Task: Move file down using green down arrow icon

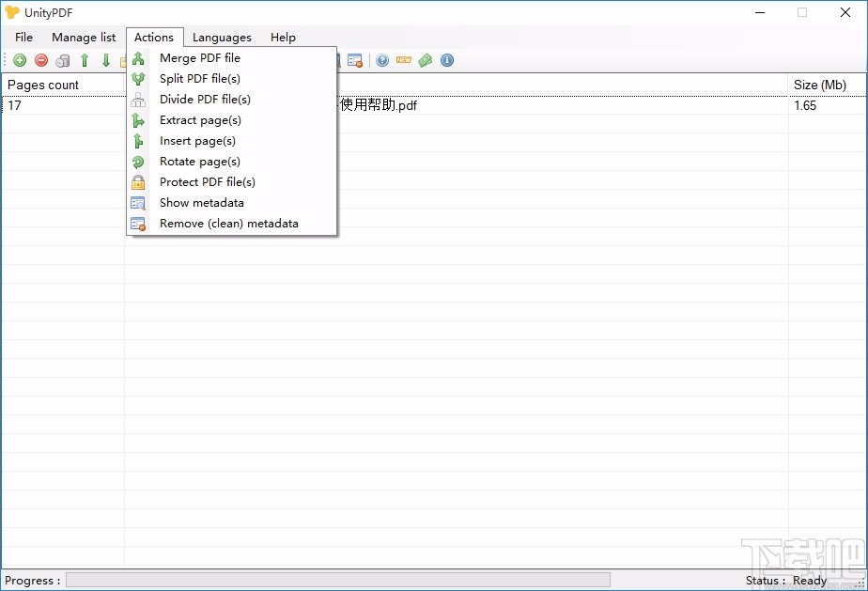Action: point(105,59)
